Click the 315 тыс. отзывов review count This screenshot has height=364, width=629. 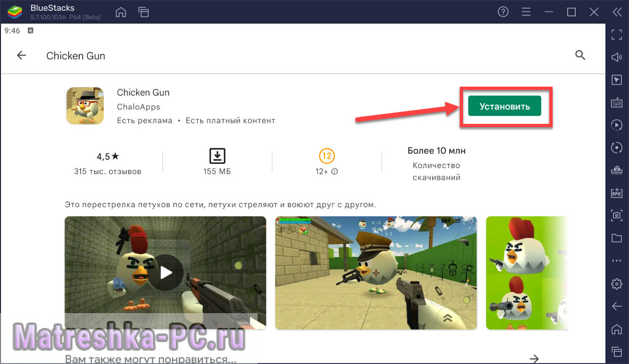[108, 171]
